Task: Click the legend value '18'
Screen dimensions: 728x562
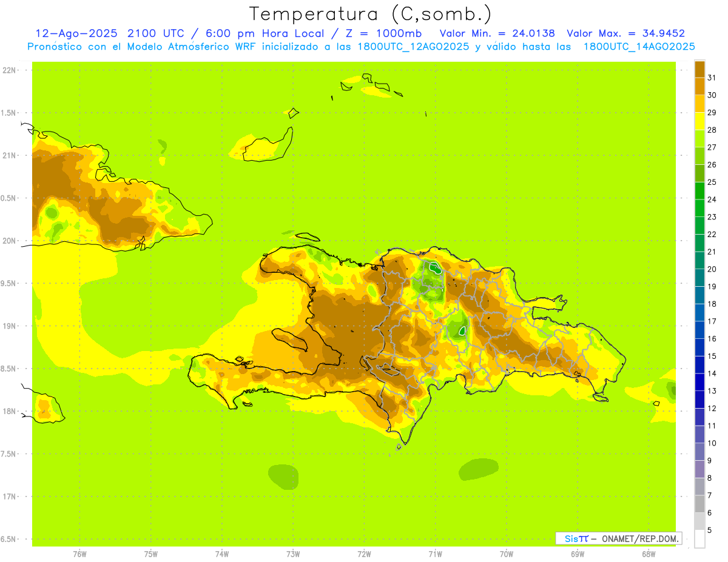Action: pos(712,304)
